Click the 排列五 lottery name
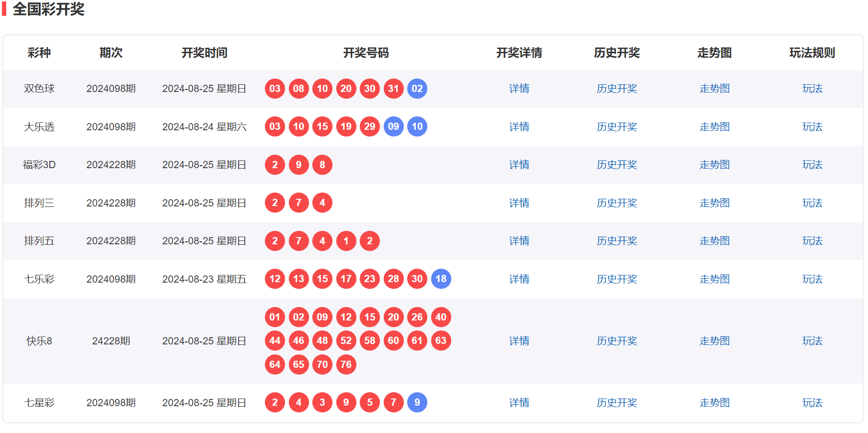The height and width of the screenshot is (433, 868). click(39, 241)
